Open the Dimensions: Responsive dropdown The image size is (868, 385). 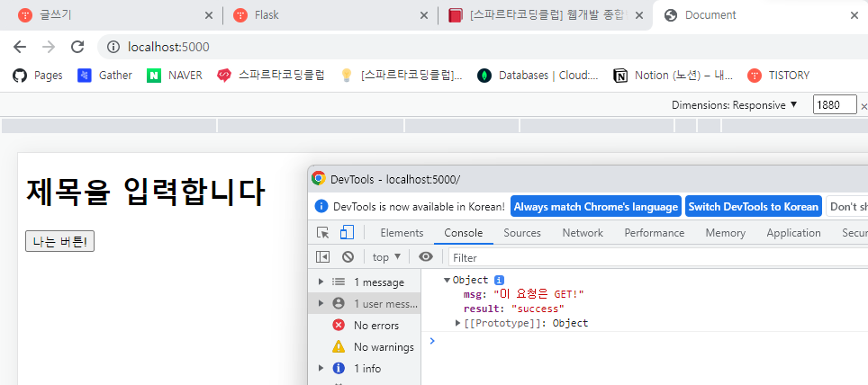pyautogui.click(x=735, y=105)
